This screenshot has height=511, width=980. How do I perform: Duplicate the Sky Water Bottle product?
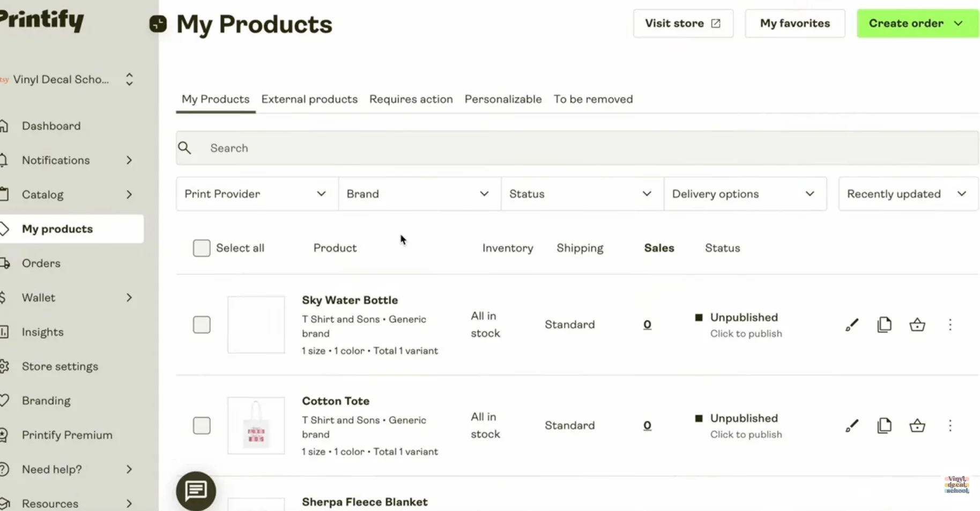884,325
